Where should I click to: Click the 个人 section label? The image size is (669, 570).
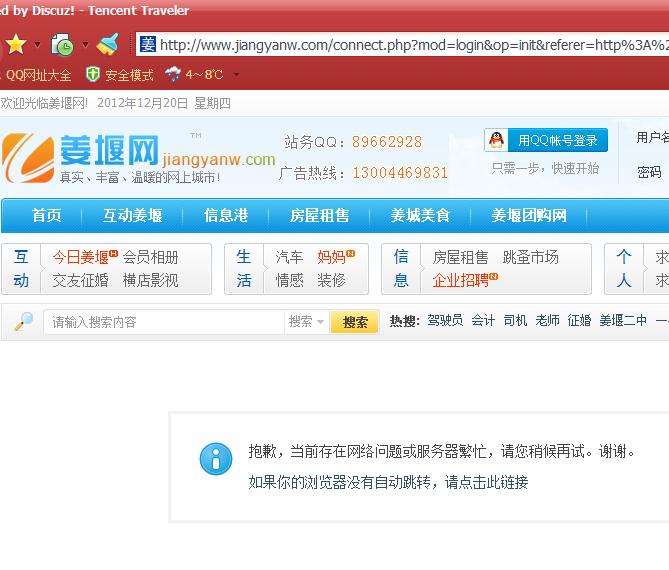(623, 269)
